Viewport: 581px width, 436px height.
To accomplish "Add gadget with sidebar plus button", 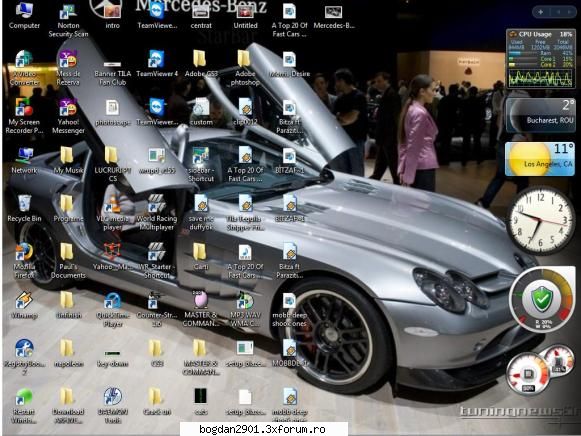I will tap(541, 12).
